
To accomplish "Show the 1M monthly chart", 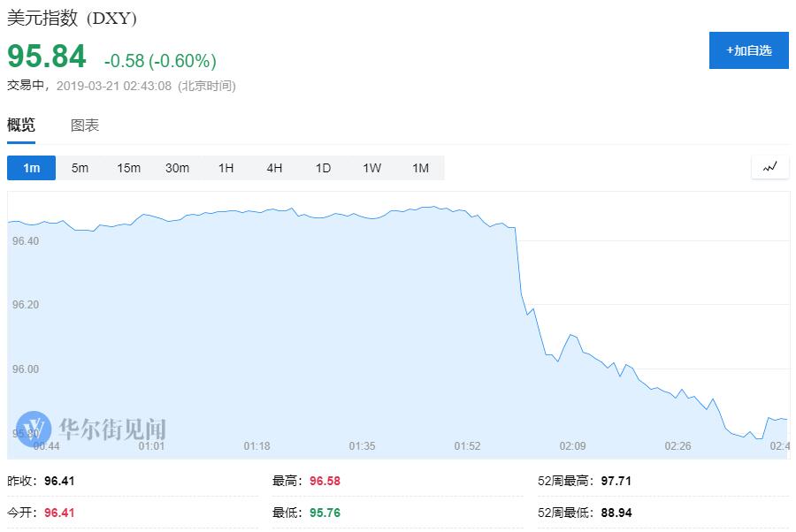I will coord(420,168).
